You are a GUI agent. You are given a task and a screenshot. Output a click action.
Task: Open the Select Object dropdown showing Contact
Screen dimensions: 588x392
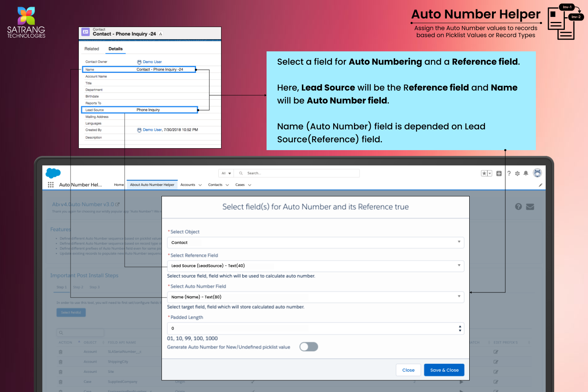[316, 243]
